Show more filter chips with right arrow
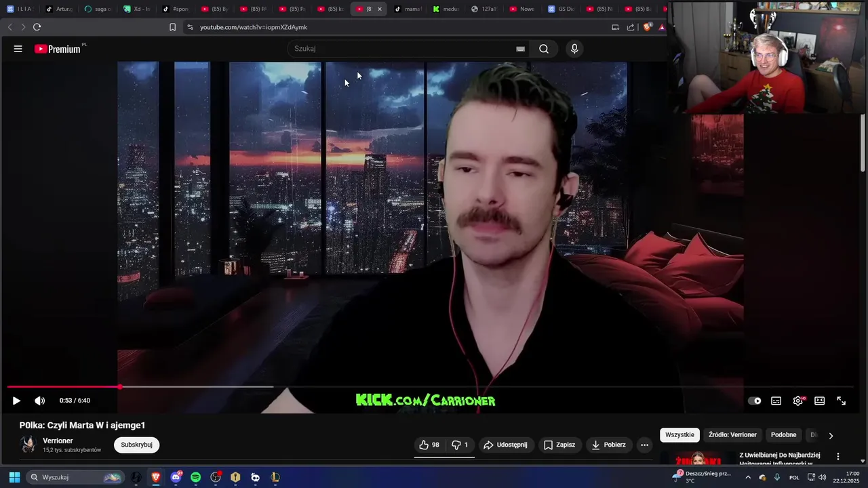The width and height of the screenshot is (868, 488). click(x=831, y=435)
